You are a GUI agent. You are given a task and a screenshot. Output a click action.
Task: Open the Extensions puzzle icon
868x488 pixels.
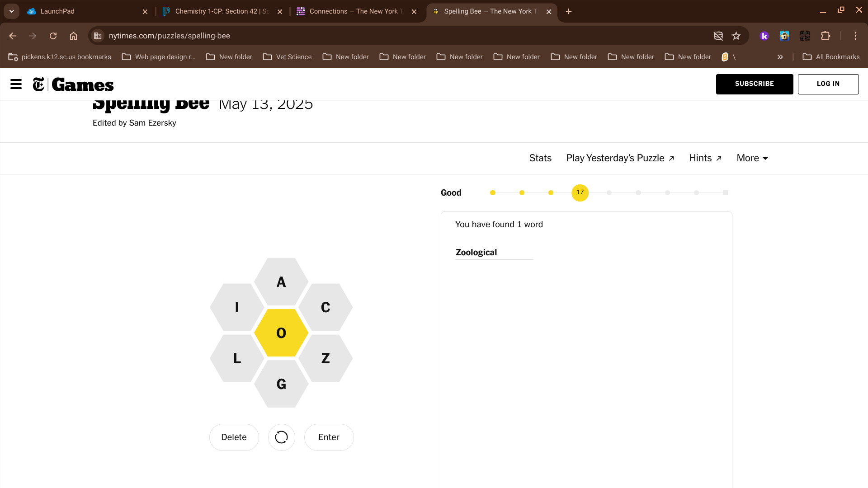826,36
